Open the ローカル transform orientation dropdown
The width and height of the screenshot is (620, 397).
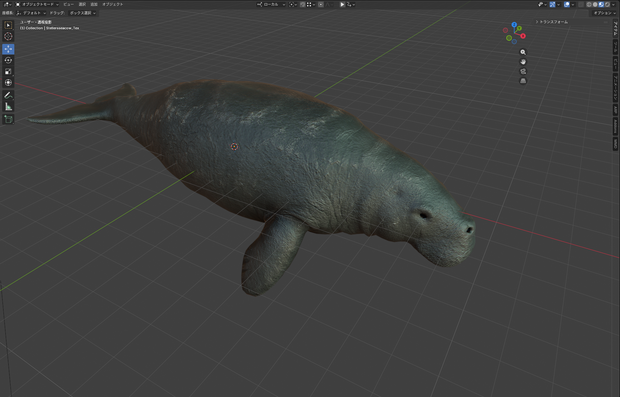[271, 4]
